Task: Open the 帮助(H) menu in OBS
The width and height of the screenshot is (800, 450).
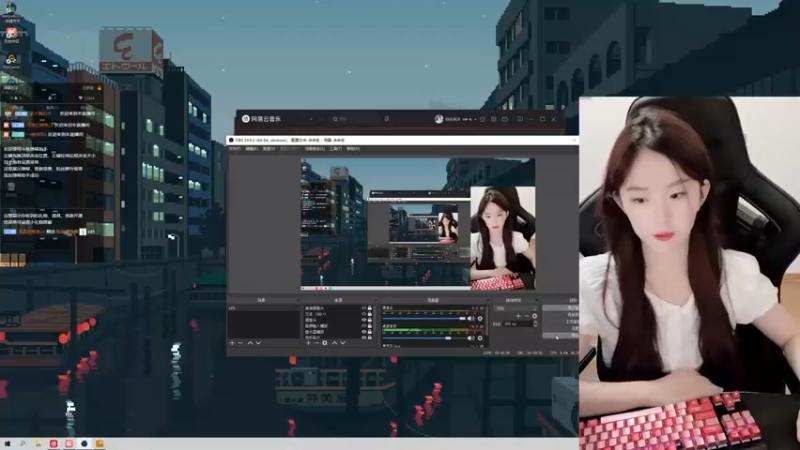Action: [353, 148]
